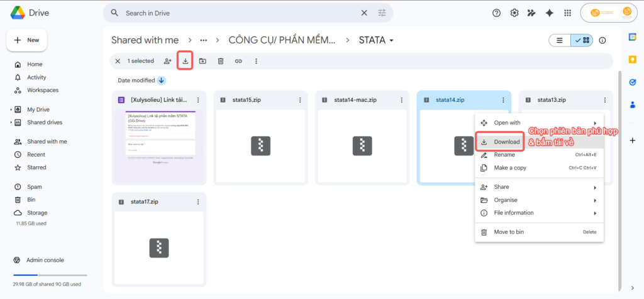Viewport: 644px width, 299px height.
Task: Open Bin in the sidebar
Action: coord(31,200)
